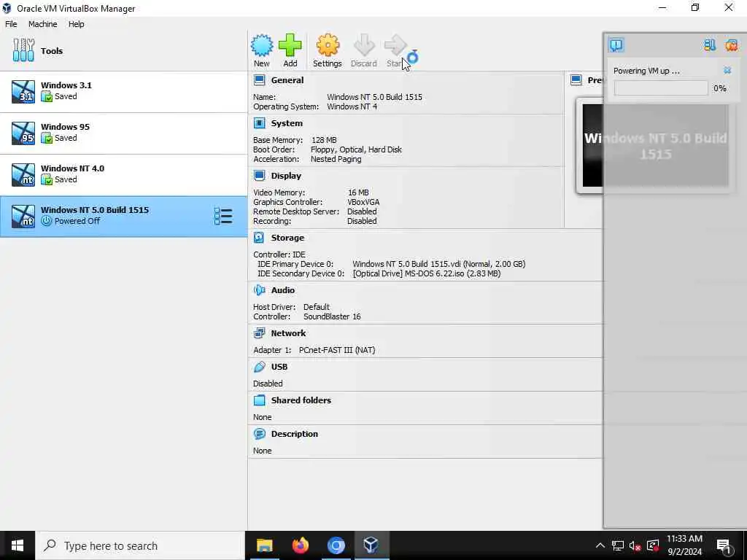
Task: Click the Audio section header
Action: pos(283,290)
